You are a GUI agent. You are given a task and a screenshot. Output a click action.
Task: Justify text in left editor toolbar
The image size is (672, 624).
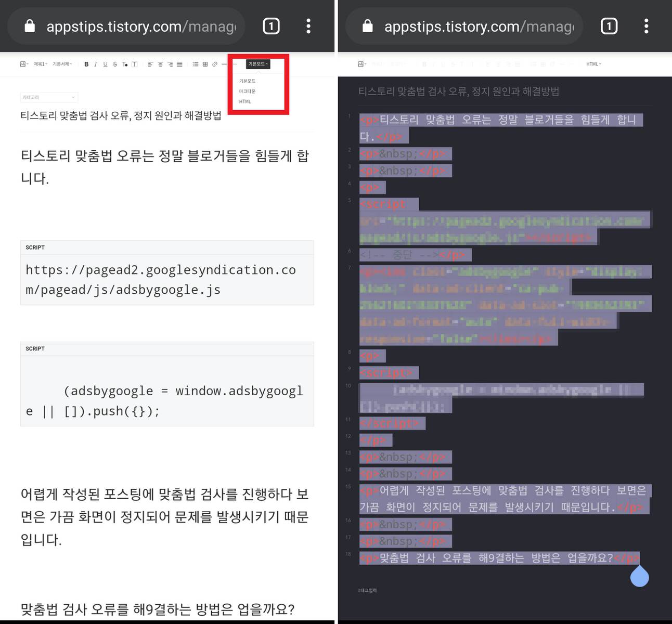(179, 64)
